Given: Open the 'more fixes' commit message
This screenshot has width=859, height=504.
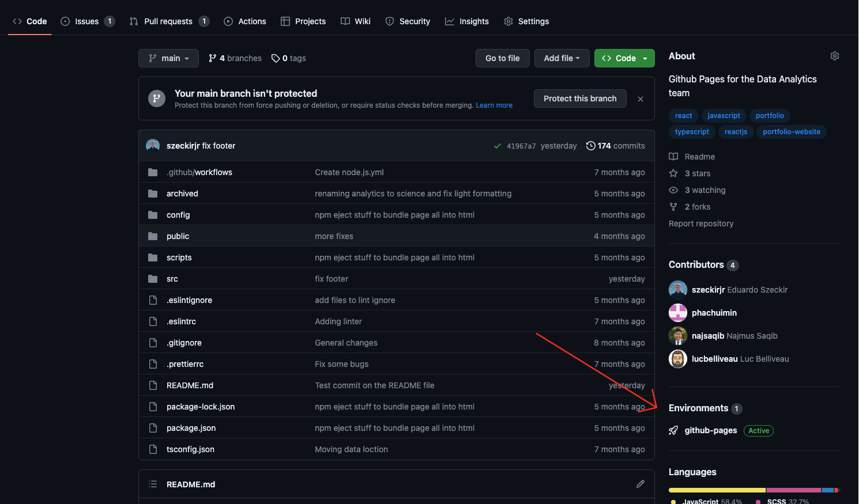Looking at the screenshot, I should [x=334, y=236].
